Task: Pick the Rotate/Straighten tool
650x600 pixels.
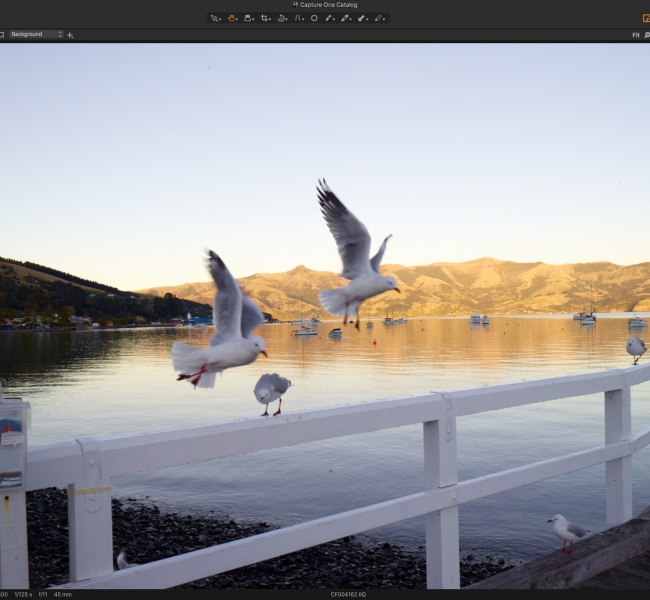Action: 281,18
